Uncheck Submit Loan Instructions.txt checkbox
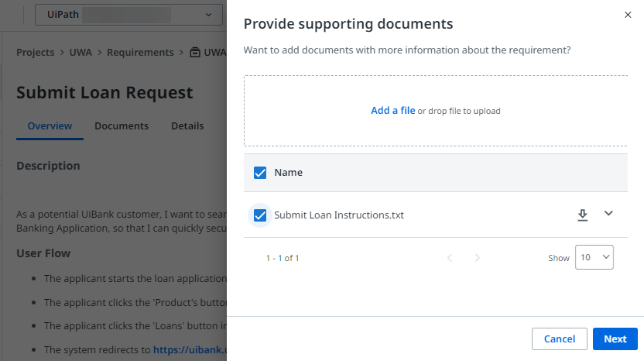Screen dimensions: 644x361 tap(260, 215)
